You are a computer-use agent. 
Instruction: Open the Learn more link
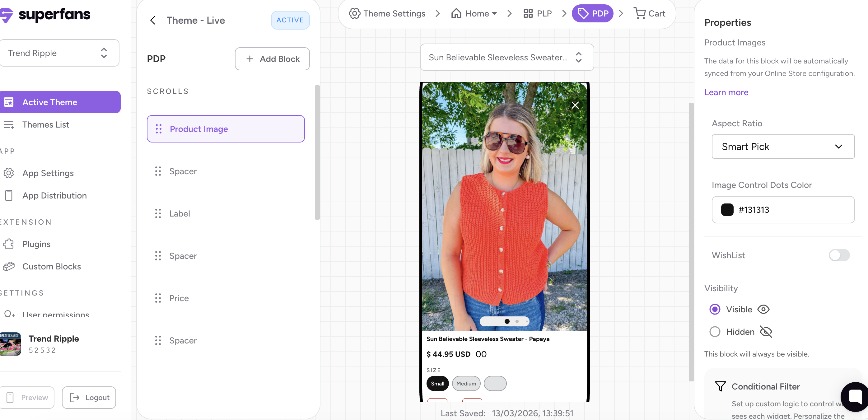click(726, 92)
